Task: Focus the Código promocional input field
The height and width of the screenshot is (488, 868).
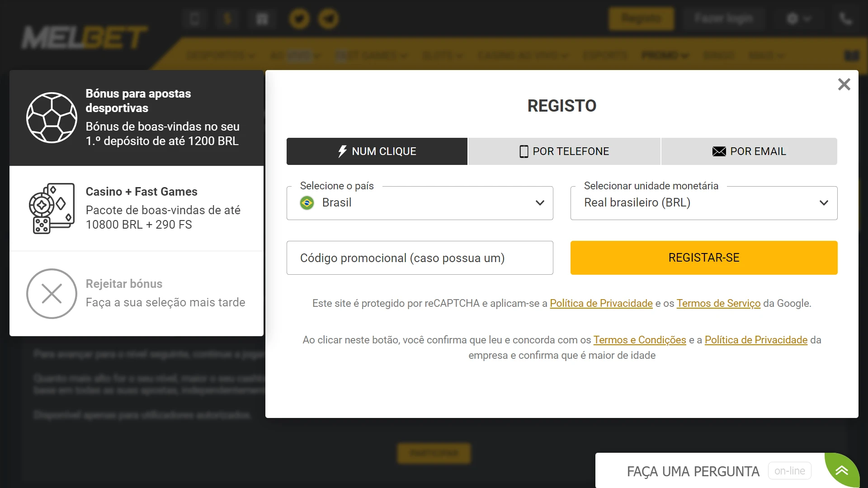Action: coord(420,258)
